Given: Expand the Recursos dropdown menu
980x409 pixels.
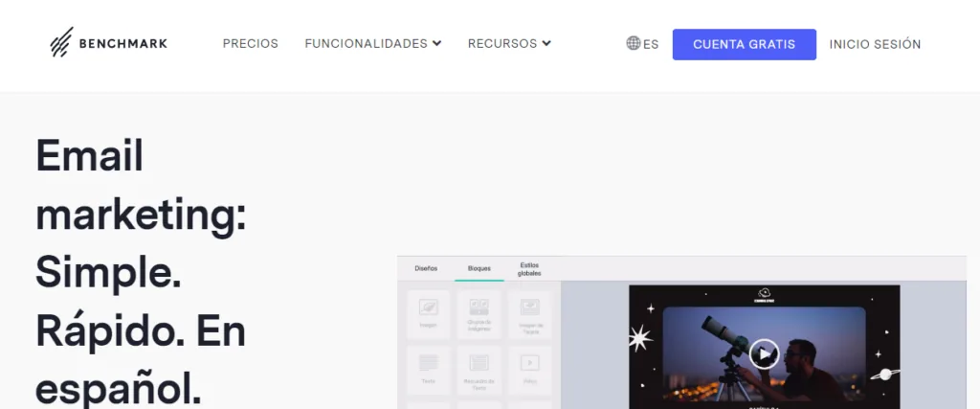Looking at the screenshot, I should [x=509, y=44].
